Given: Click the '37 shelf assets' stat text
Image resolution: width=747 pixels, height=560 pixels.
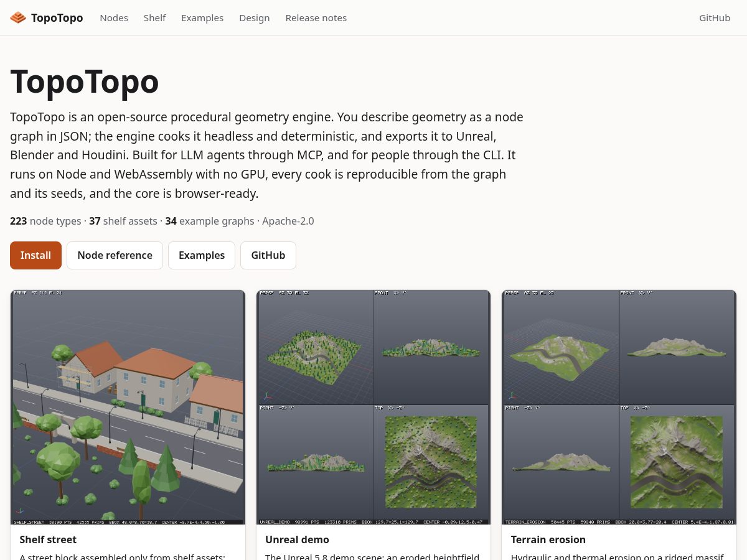Looking at the screenshot, I should [x=123, y=221].
